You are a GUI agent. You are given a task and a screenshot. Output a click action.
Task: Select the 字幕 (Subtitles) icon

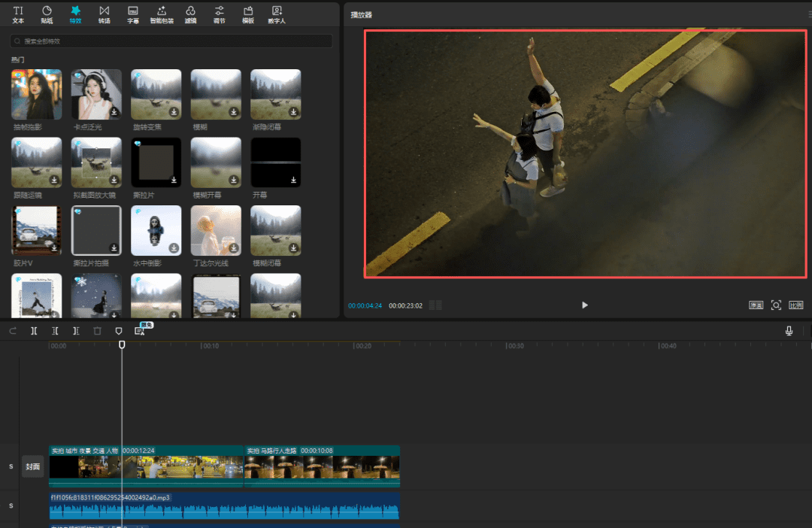point(132,14)
